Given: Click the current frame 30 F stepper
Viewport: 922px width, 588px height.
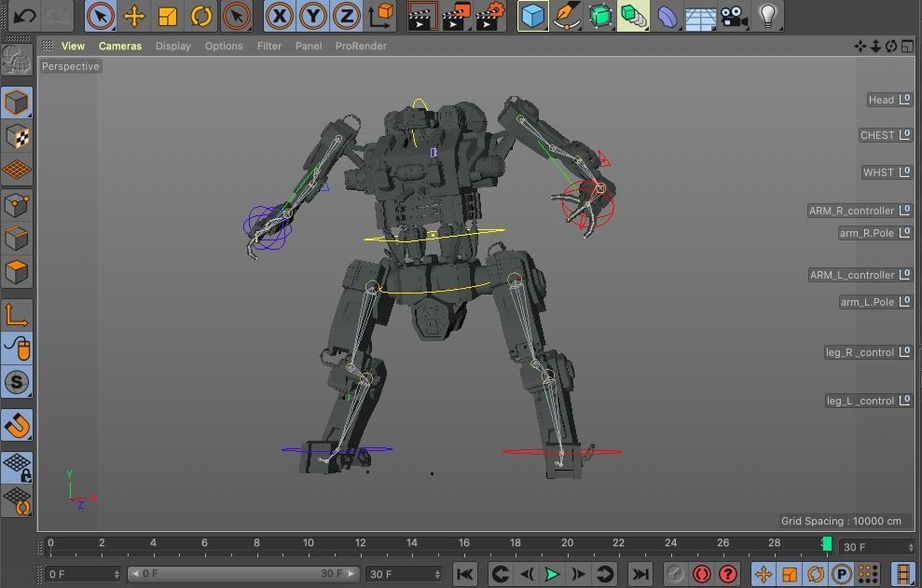Looking at the screenshot, I should tap(911, 547).
